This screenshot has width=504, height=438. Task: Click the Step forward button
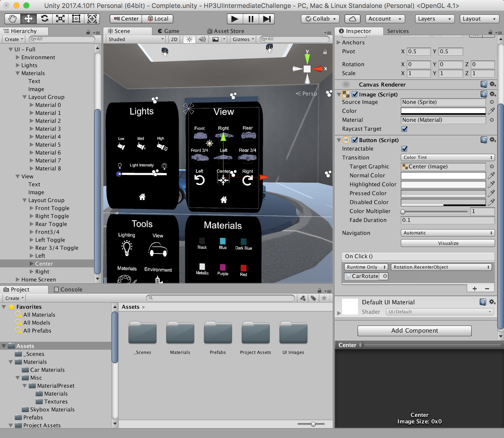[266, 19]
